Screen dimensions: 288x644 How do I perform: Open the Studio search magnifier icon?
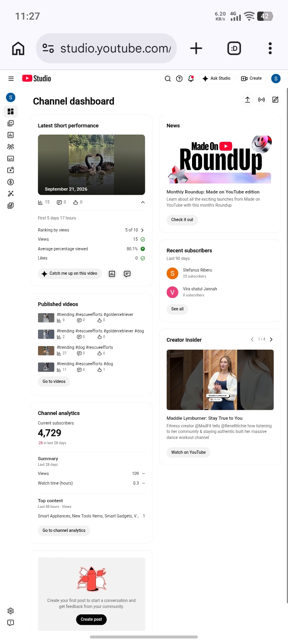pyautogui.click(x=168, y=78)
